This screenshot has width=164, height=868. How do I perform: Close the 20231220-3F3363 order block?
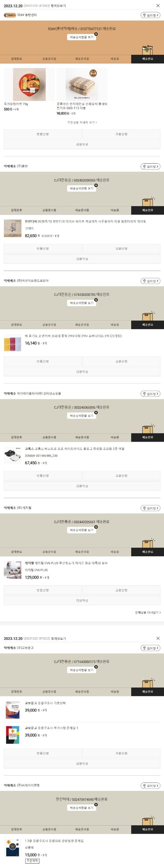click(158, 6)
